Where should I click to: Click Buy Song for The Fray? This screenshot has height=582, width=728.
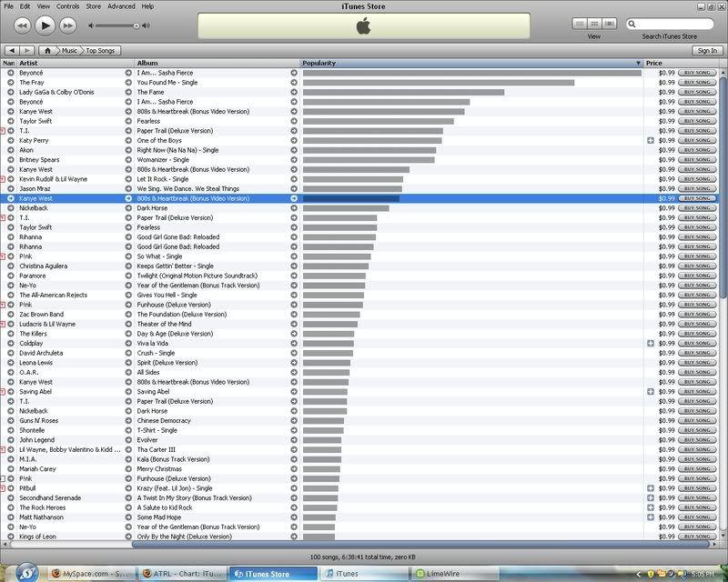click(x=697, y=83)
